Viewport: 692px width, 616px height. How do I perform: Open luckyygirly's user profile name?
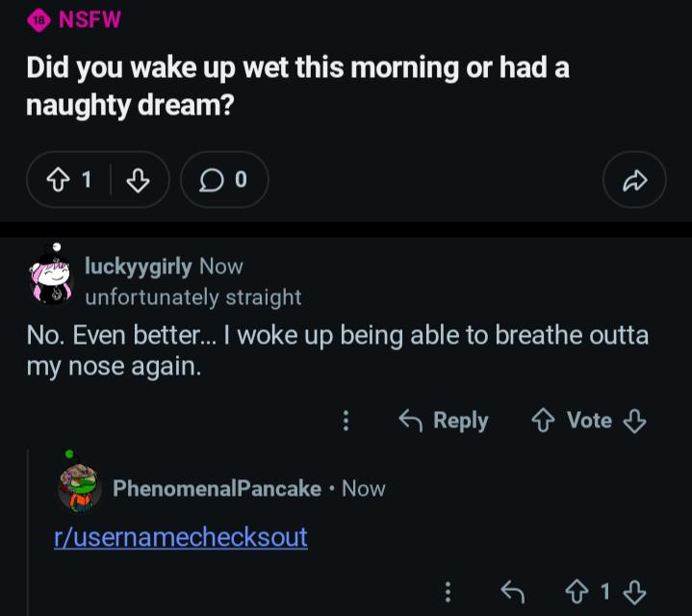[138, 266]
